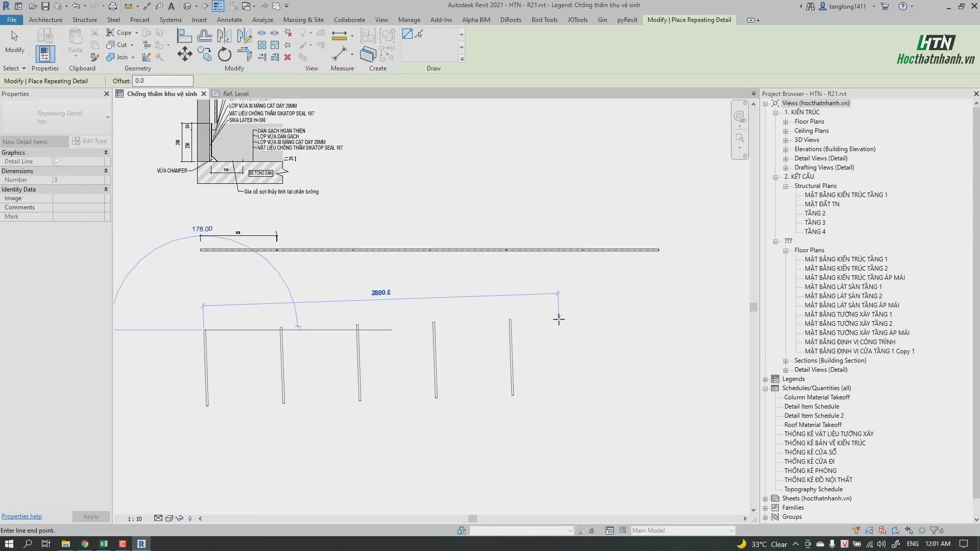This screenshot has width=980, height=551.
Task: Click the Offset input field
Action: 162,81
